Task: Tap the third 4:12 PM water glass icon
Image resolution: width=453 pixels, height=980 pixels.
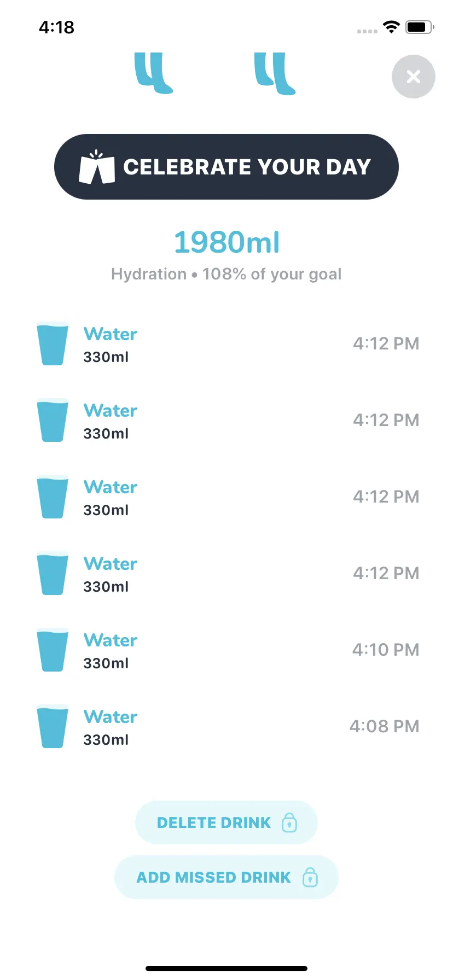Action: (53, 497)
